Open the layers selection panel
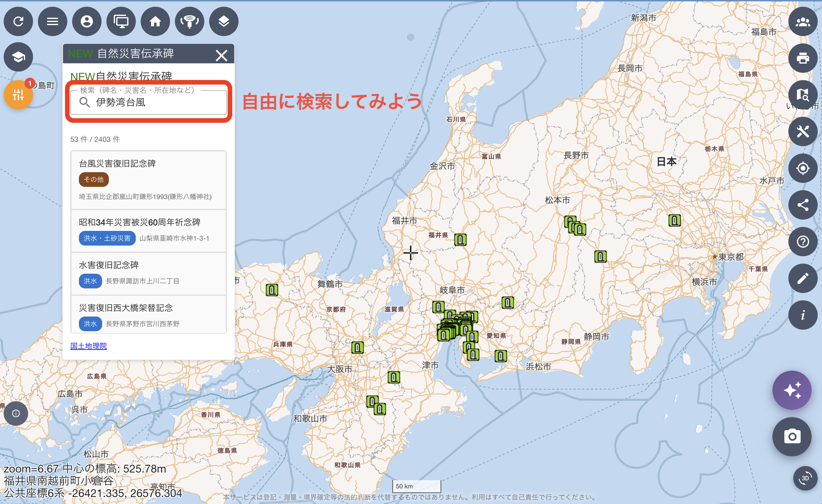 click(224, 21)
